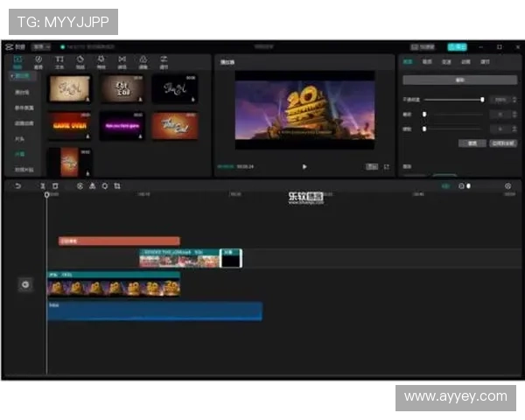Click the gray Basic section button
The height and width of the screenshot is (420, 525).
click(x=459, y=80)
